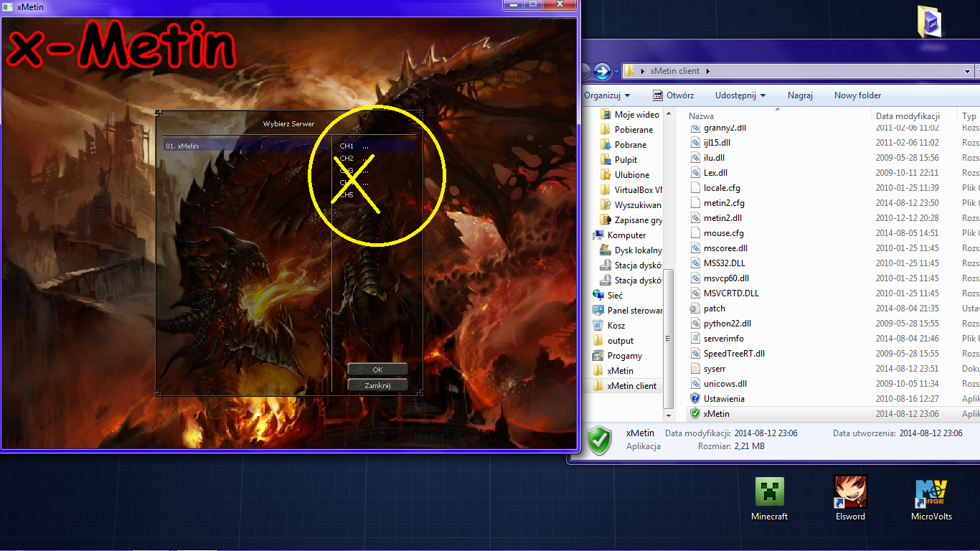Screen dimensions: 980x551
Task: Select the SpeedTreeRT.dll file name
Action: pos(734,354)
